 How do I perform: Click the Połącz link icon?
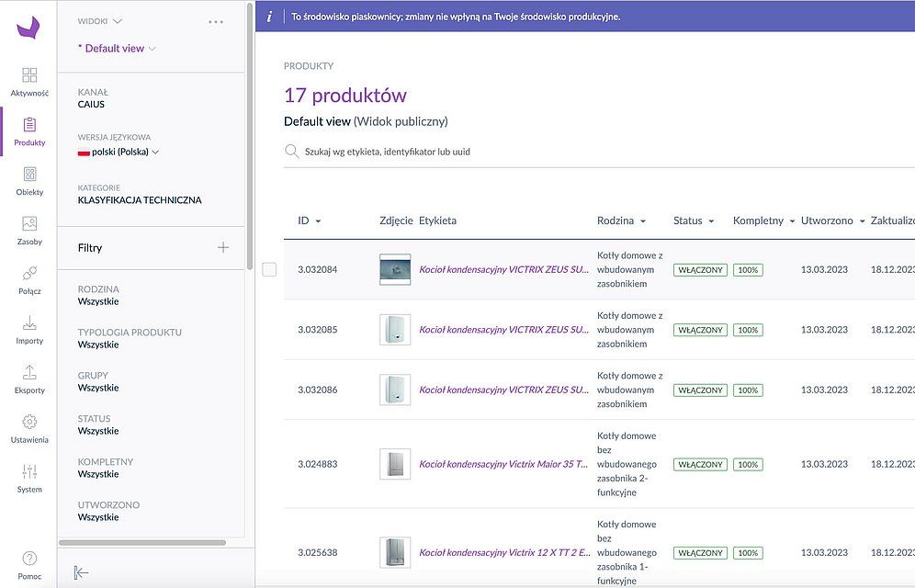click(x=29, y=274)
